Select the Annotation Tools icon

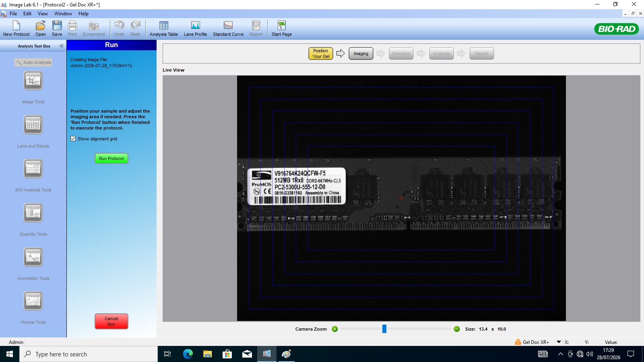coord(33,257)
